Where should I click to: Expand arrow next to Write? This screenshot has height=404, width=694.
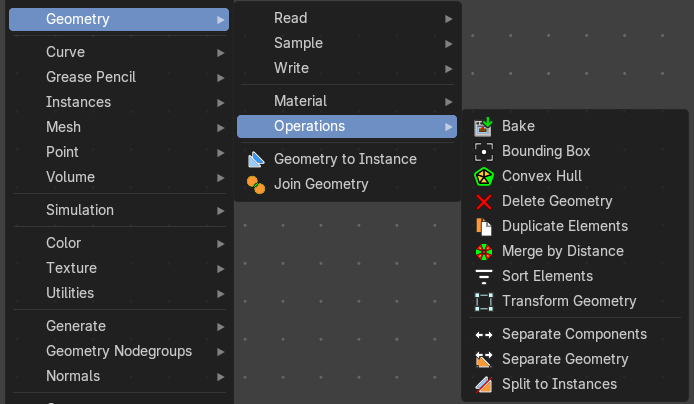448,69
